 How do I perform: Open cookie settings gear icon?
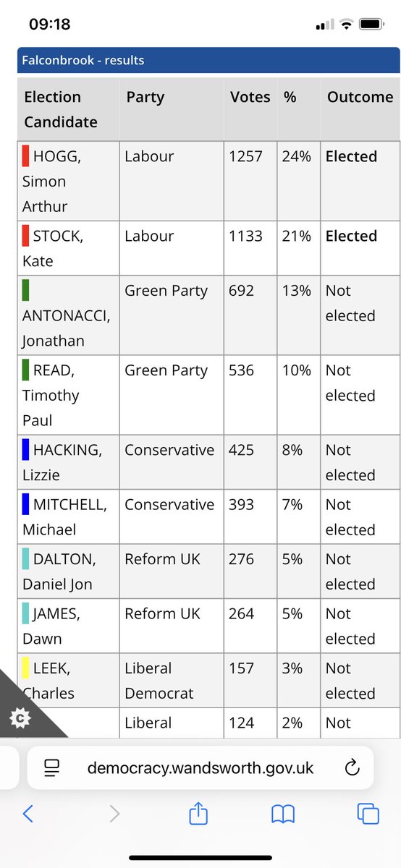20,718
